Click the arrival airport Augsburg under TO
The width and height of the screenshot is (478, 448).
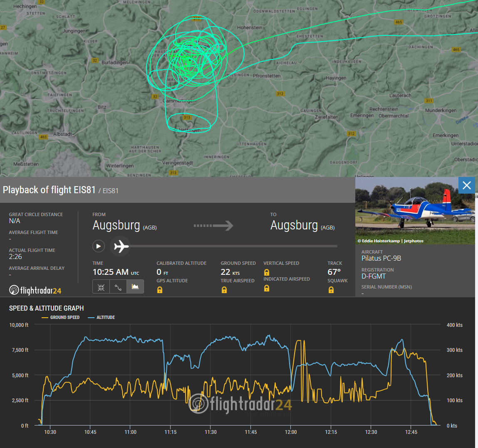point(302,225)
